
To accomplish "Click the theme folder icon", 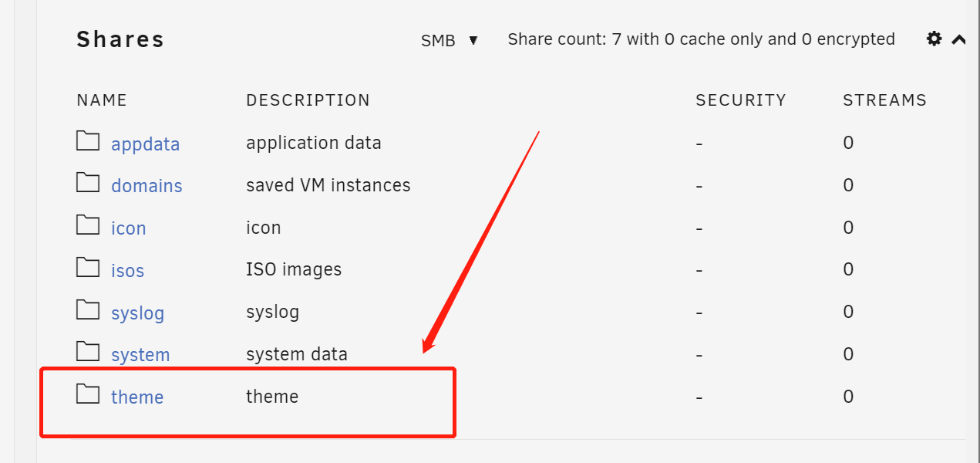I will coord(88,394).
